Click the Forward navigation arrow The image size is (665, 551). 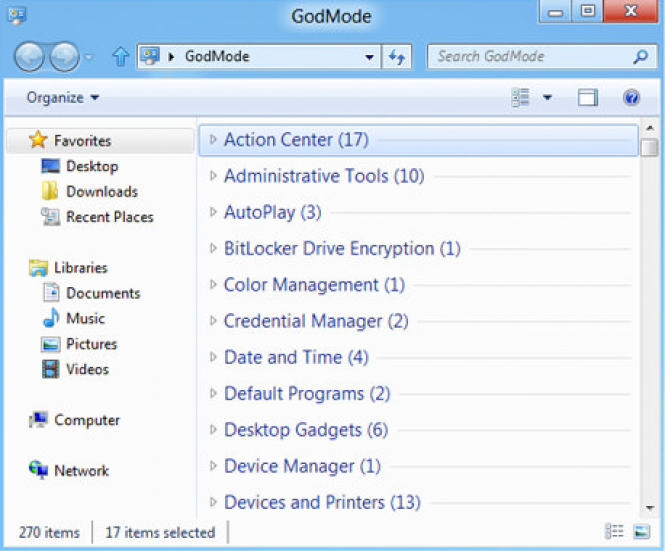click(x=64, y=56)
